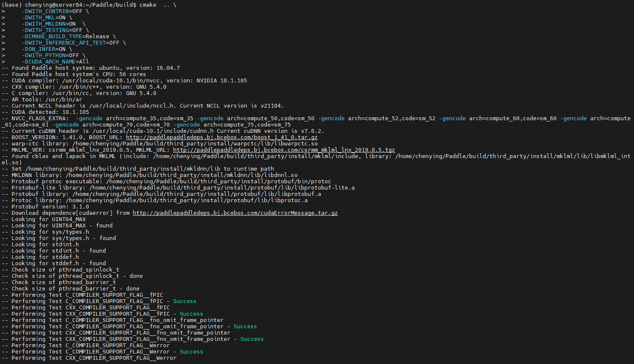Click the 'CUDA detected: 10.1.105' line
634x364 pixels.
point(45,112)
